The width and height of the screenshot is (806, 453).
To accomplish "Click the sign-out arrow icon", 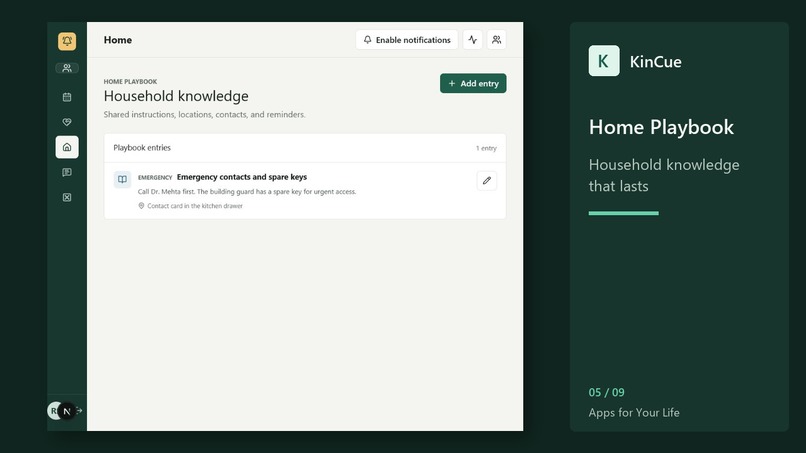I will [x=79, y=411].
